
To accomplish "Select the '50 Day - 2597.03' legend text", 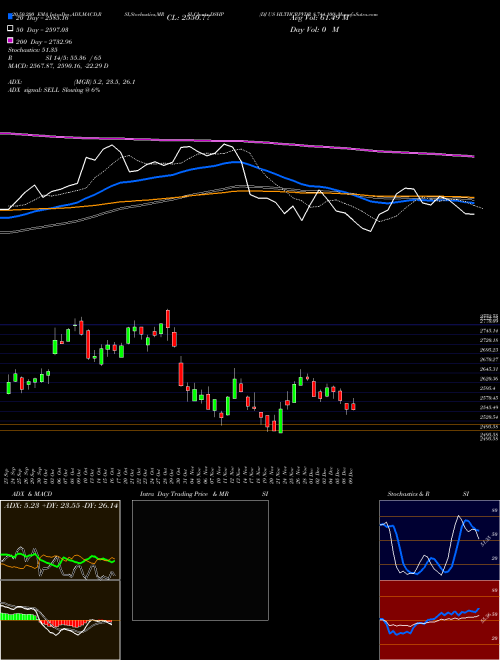I will tap(42, 30).
